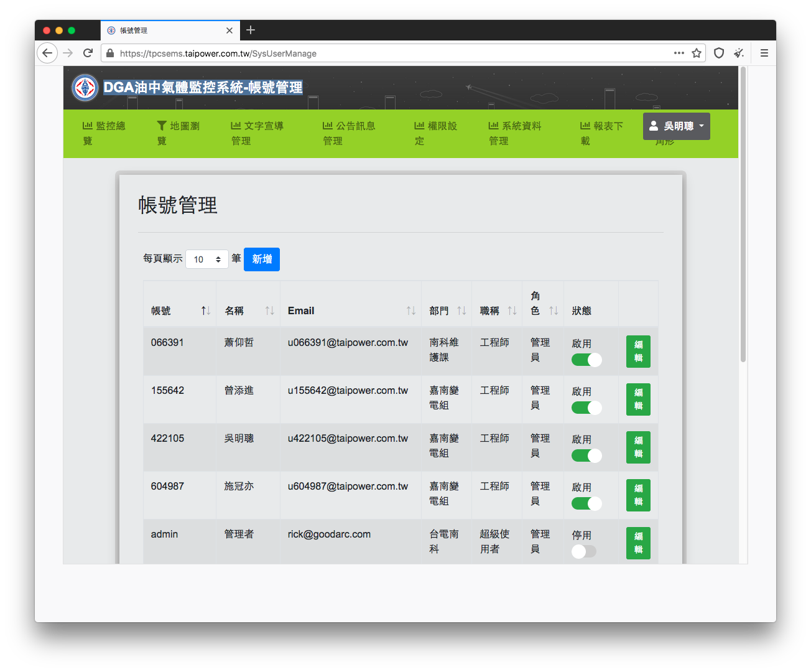Toggle status switch for account 155642
The height and width of the screenshot is (672, 811).
[x=586, y=408]
